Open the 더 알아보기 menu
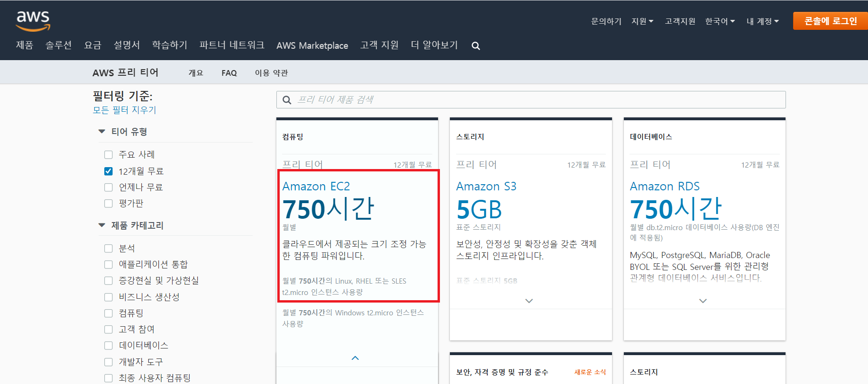Screen dimensions: 868x384 point(434,45)
